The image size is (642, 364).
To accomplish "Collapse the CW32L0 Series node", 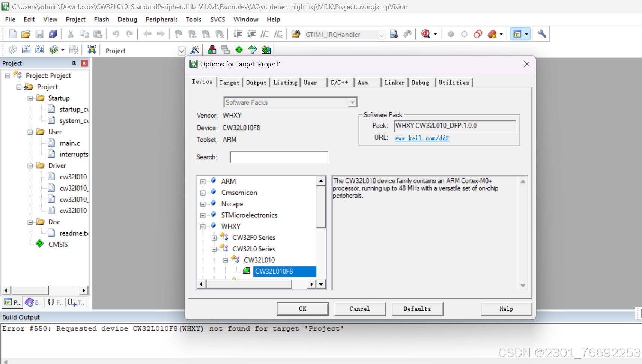I will [214, 249].
